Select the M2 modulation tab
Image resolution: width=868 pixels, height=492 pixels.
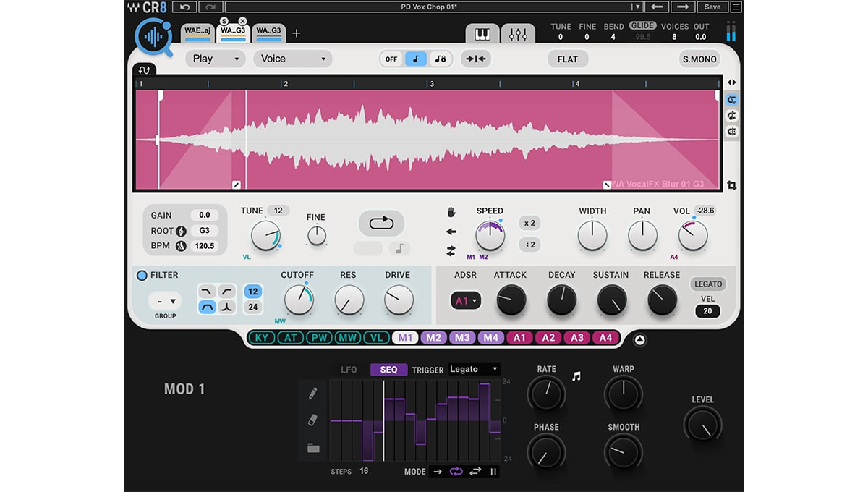(434, 337)
